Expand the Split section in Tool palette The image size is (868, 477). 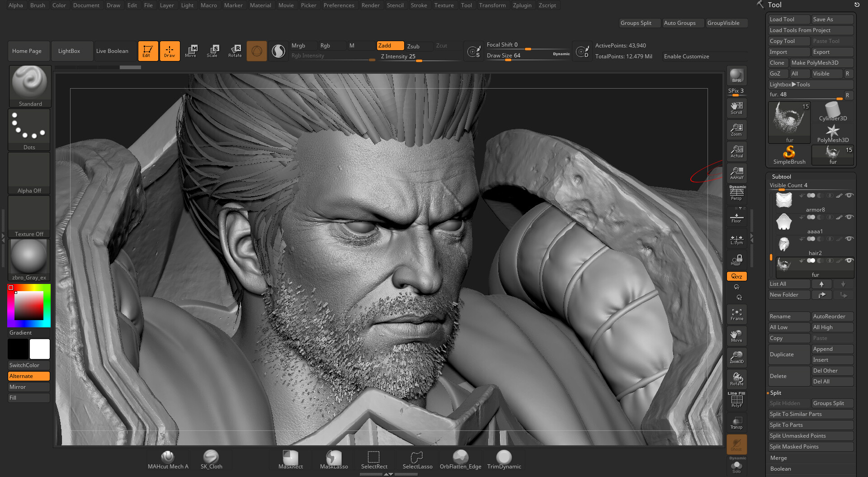pyautogui.click(x=776, y=392)
